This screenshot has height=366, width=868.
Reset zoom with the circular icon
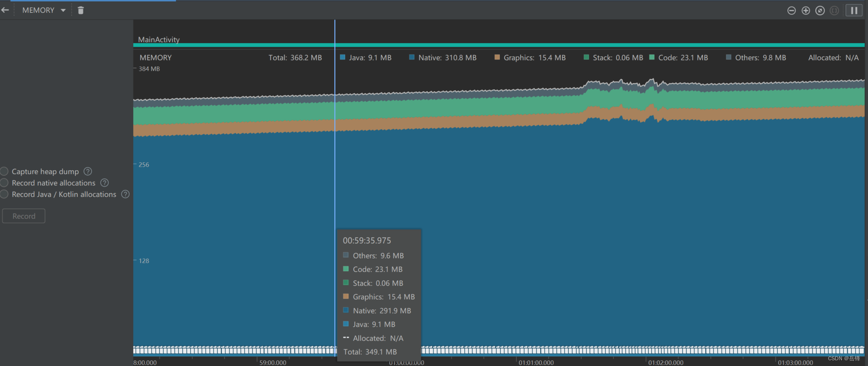(820, 10)
